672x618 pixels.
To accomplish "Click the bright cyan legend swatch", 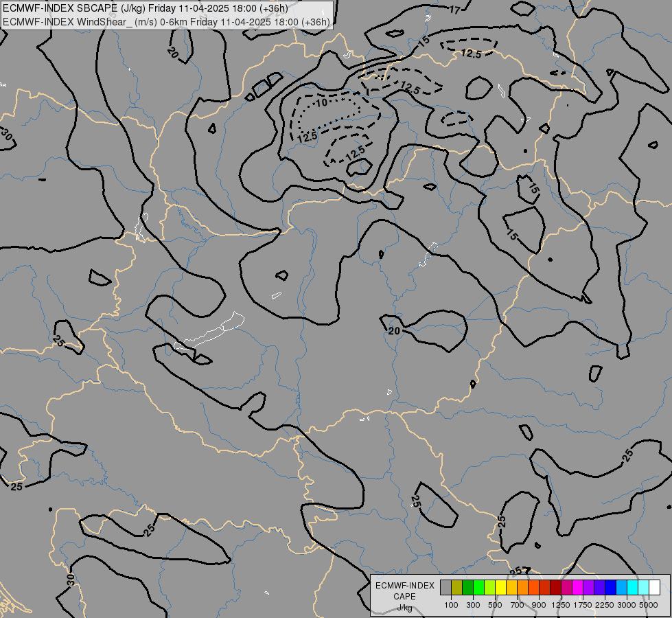I will point(633,587).
